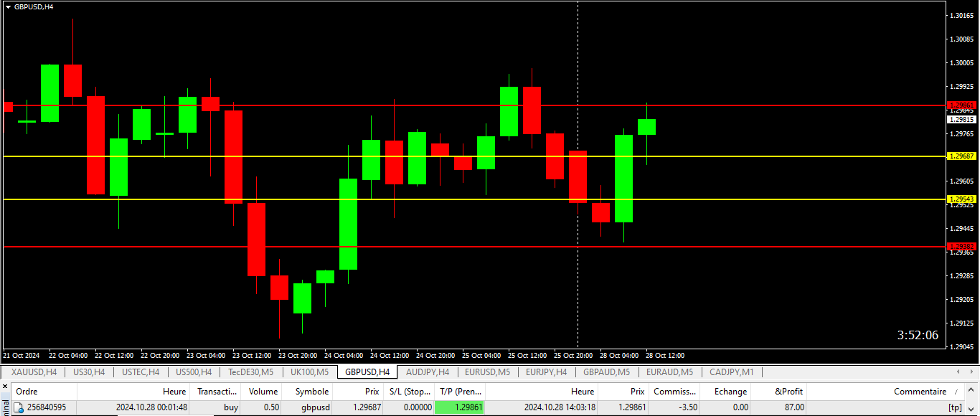Sort by the S/L column header

(x=409, y=392)
